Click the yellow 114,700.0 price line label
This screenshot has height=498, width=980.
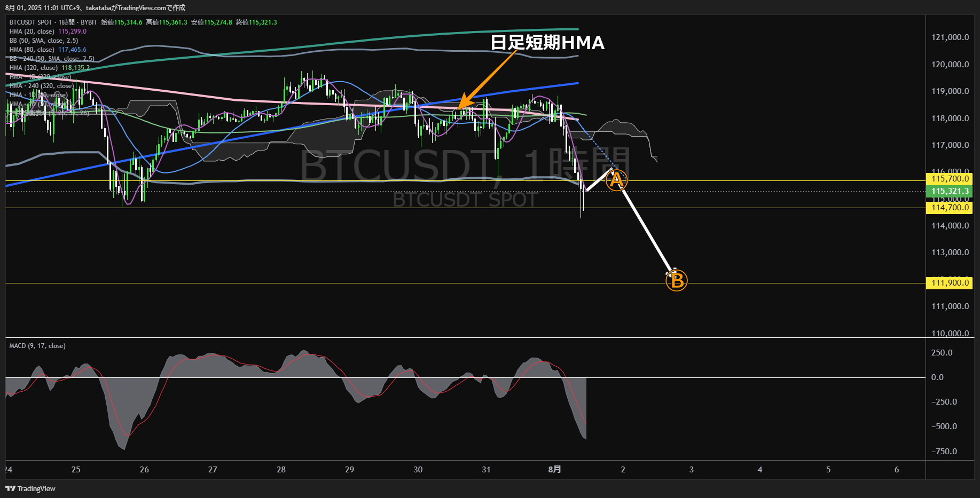(x=949, y=208)
